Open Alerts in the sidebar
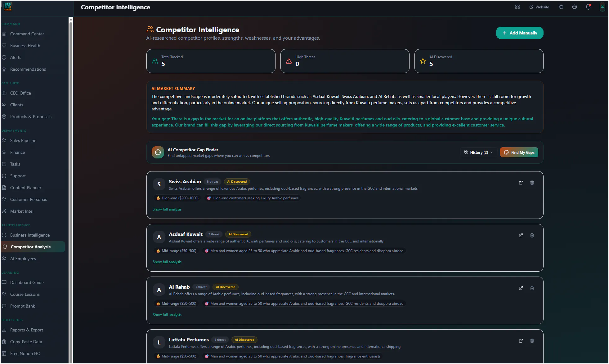Image resolution: width=609 pixels, height=364 pixels. coord(33,57)
